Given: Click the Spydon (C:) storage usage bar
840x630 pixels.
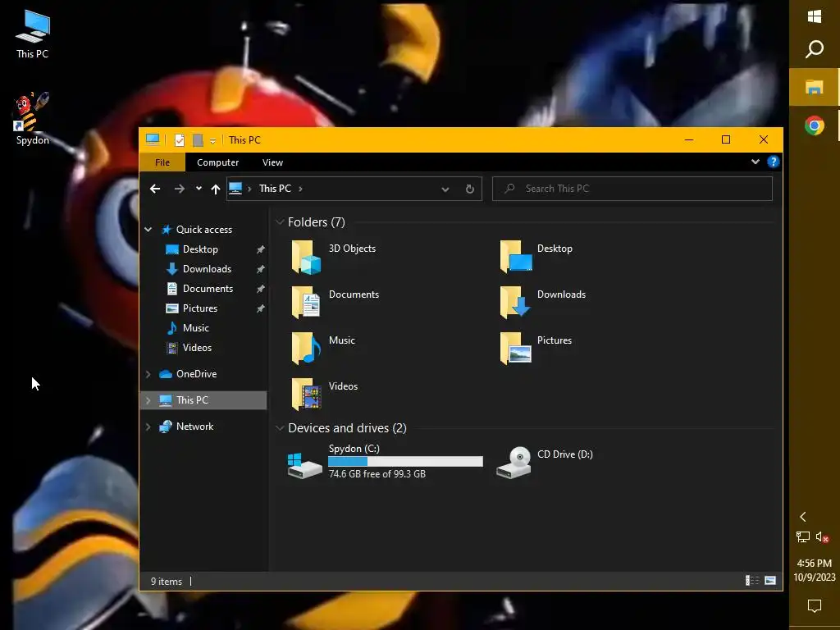Looking at the screenshot, I should [405, 461].
